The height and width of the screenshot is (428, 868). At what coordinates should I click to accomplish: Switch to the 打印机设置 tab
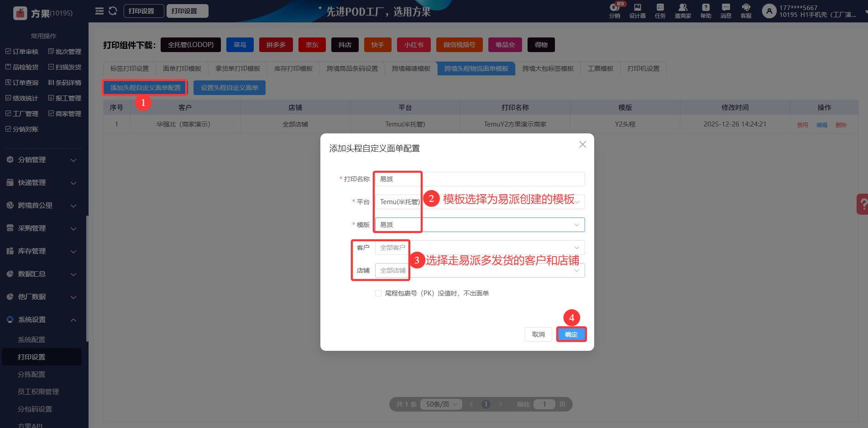click(643, 69)
